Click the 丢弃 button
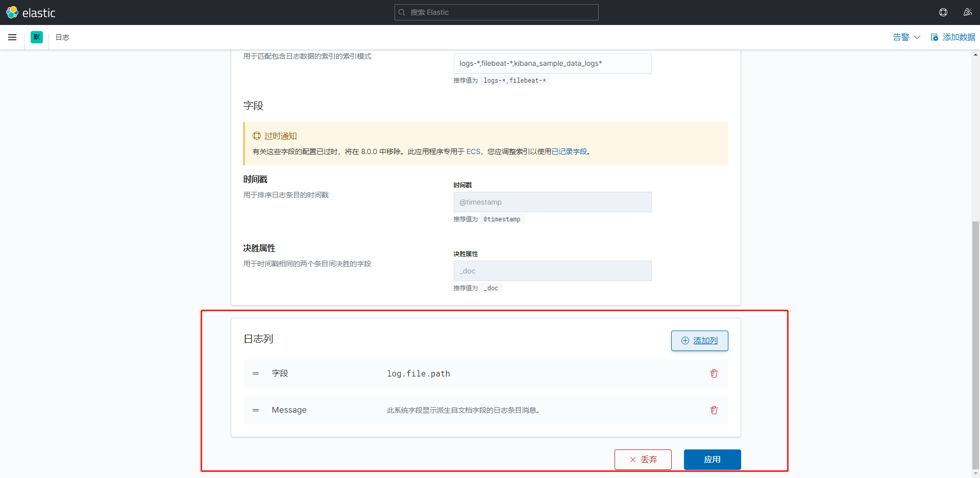Screen dimensions: 980x478 click(x=643, y=460)
